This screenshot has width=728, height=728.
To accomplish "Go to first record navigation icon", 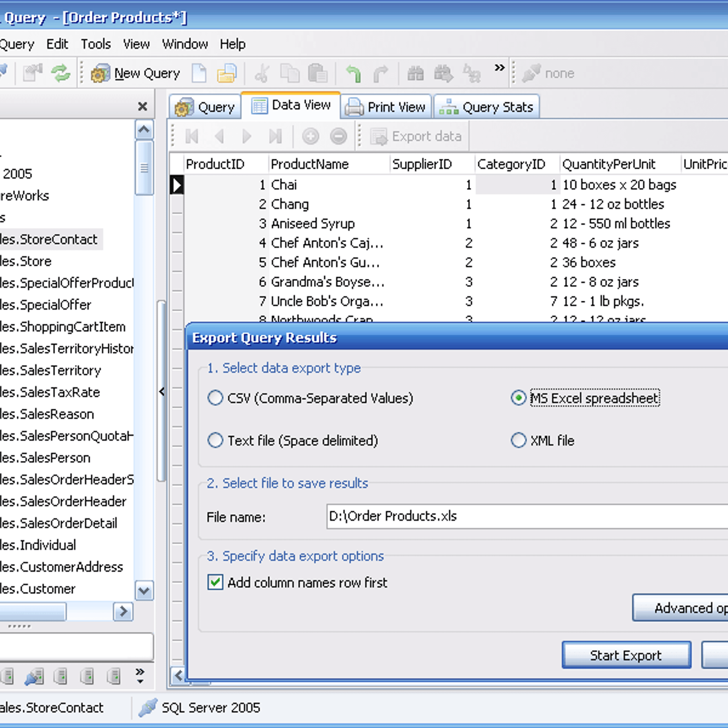I will [192, 136].
